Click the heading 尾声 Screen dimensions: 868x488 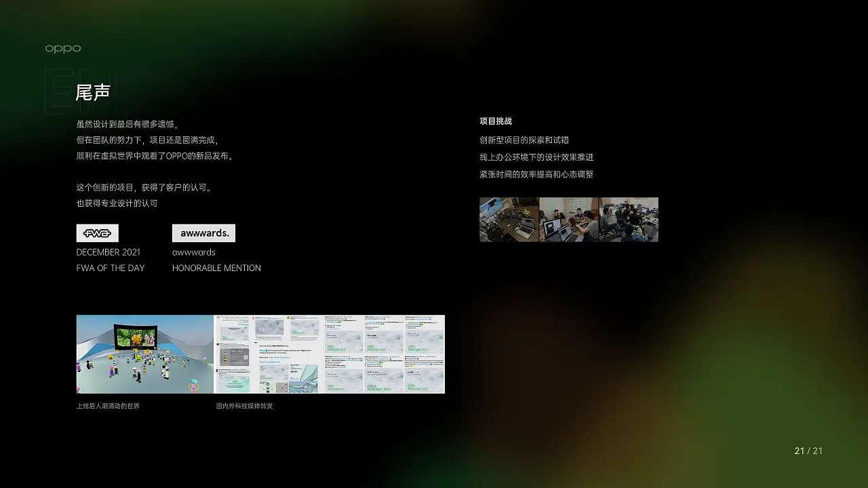pos(93,93)
